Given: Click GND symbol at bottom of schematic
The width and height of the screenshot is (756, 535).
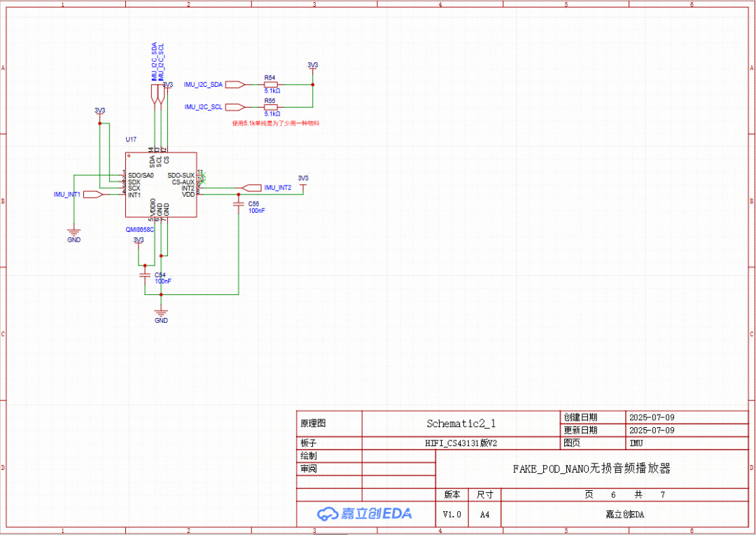Looking at the screenshot, I should pos(162,312).
